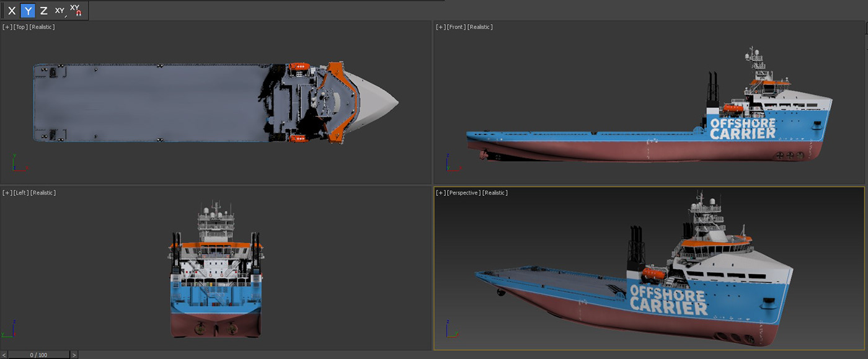The image size is (868, 359).
Task: Click the 0 / 100 time slider
Action: [x=38, y=355]
